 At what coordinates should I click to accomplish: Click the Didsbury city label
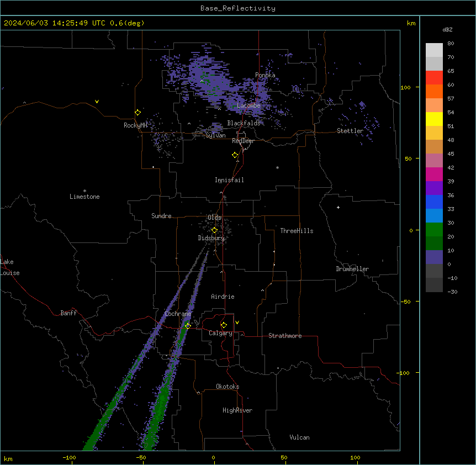(211, 238)
